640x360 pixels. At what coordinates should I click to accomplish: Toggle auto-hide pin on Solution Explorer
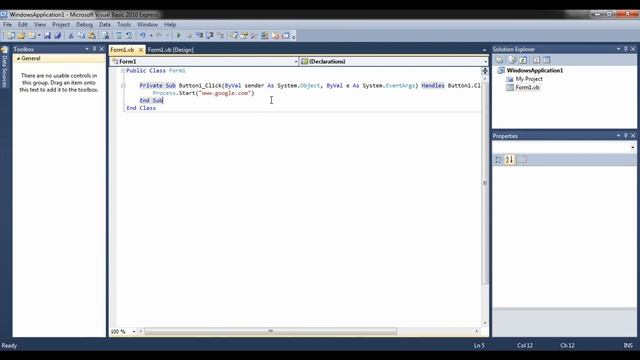click(626, 49)
